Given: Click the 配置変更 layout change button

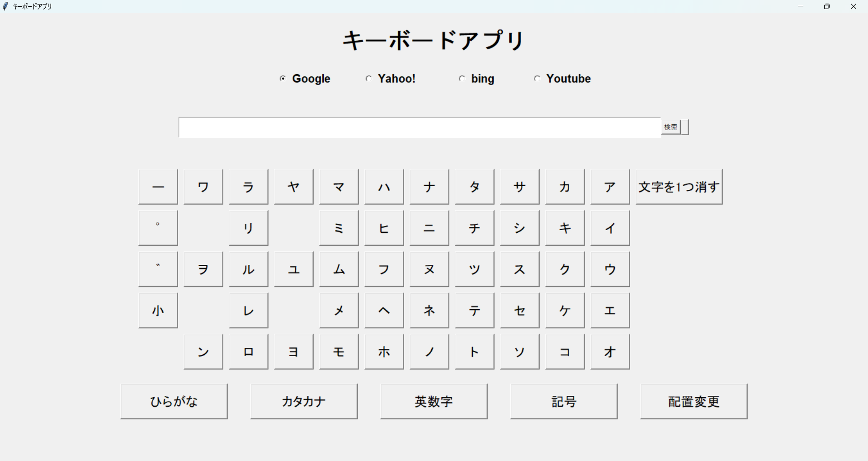Looking at the screenshot, I should click(693, 401).
